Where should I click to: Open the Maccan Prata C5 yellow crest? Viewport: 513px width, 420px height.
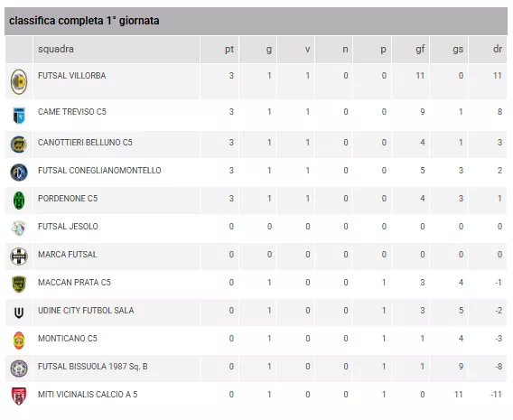[19, 285]
